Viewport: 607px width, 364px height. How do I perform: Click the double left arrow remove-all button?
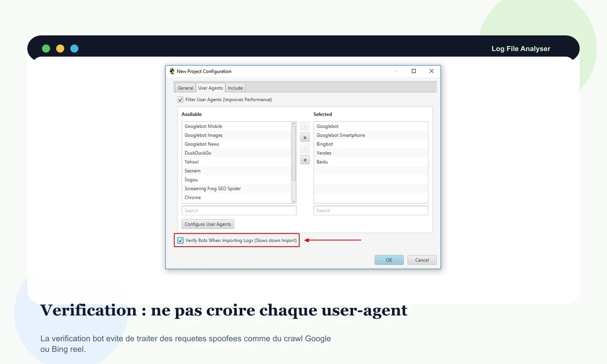pyautogui.click(x=305, y=160)
